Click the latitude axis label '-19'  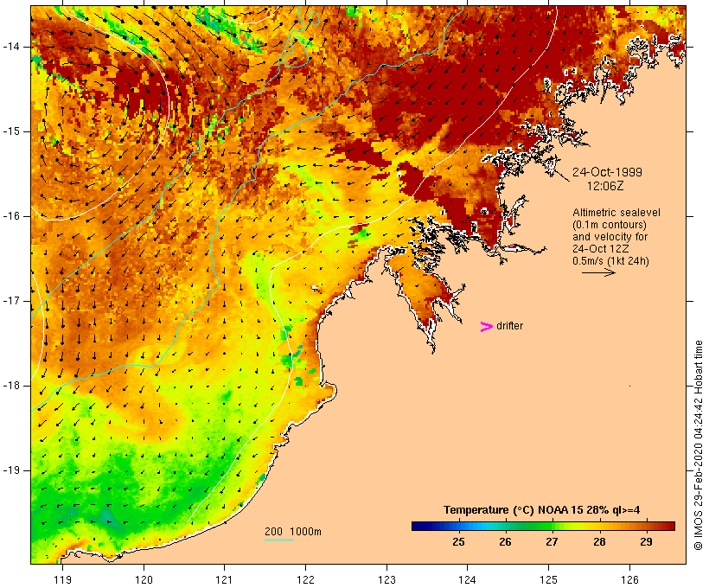click(x=11, y=470)
